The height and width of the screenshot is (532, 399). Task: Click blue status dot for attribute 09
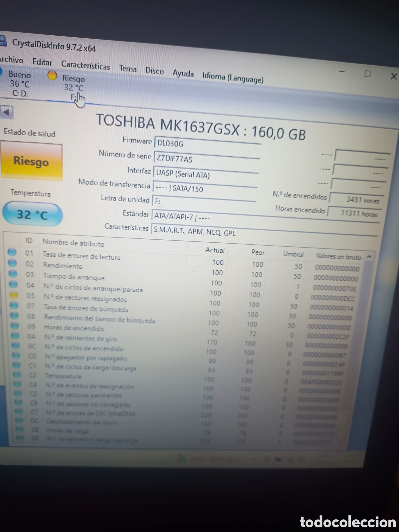(15, 325)
